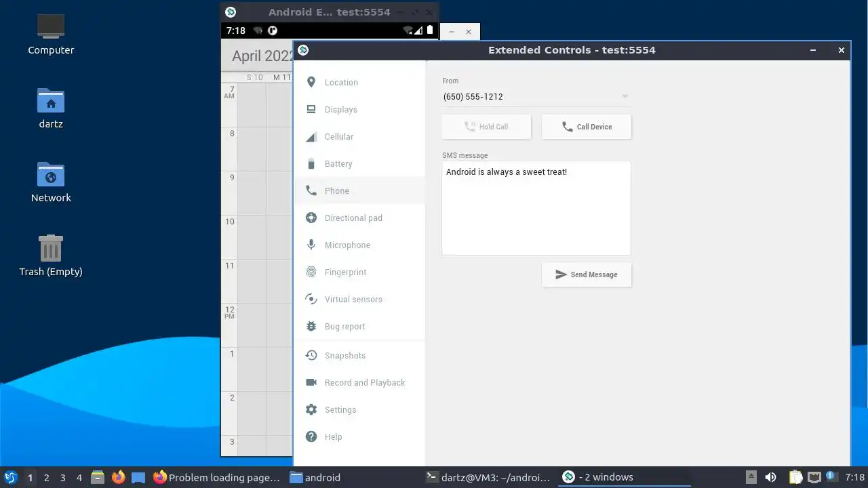Click the Extended Controls title bar icon

click(303, 49)
